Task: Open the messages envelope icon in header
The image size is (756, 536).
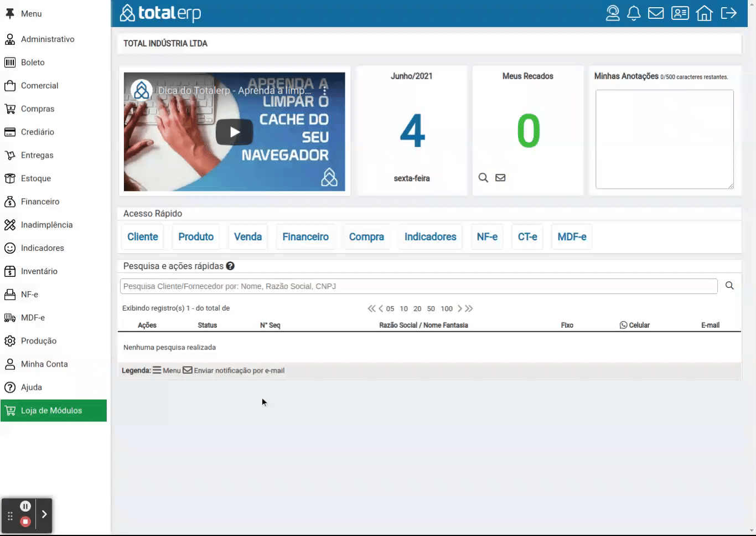Action: [x=656, y=13]
